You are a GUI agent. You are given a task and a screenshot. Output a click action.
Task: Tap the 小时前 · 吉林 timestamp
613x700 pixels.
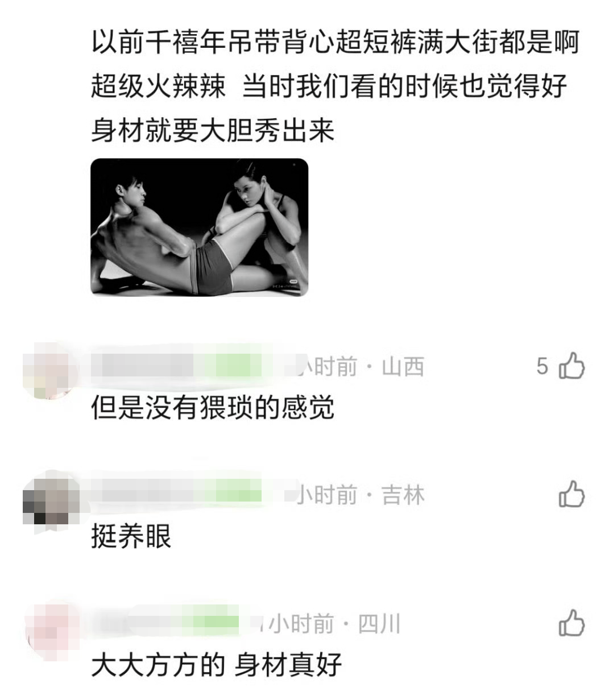[361, 495]
